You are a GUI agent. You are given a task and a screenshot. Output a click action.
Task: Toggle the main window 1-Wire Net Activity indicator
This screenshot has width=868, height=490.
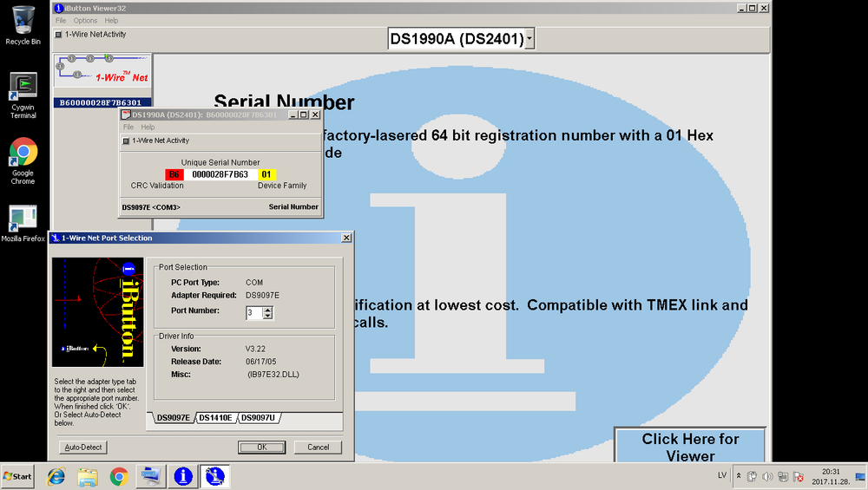pos(58,35)
